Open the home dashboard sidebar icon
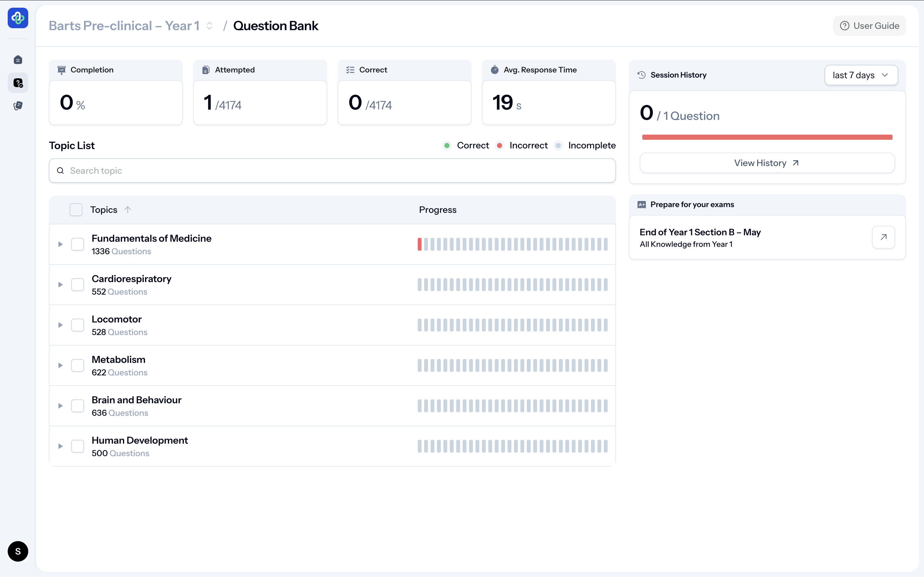The height and width of the screenshot is (577, 924). pyautogui.click(x=18, y=60)
